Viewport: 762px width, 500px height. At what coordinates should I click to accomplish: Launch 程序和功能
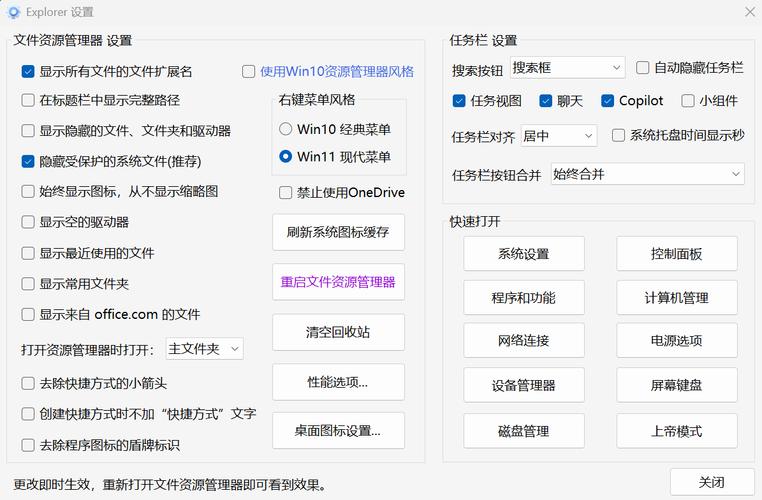coord(524,297)
